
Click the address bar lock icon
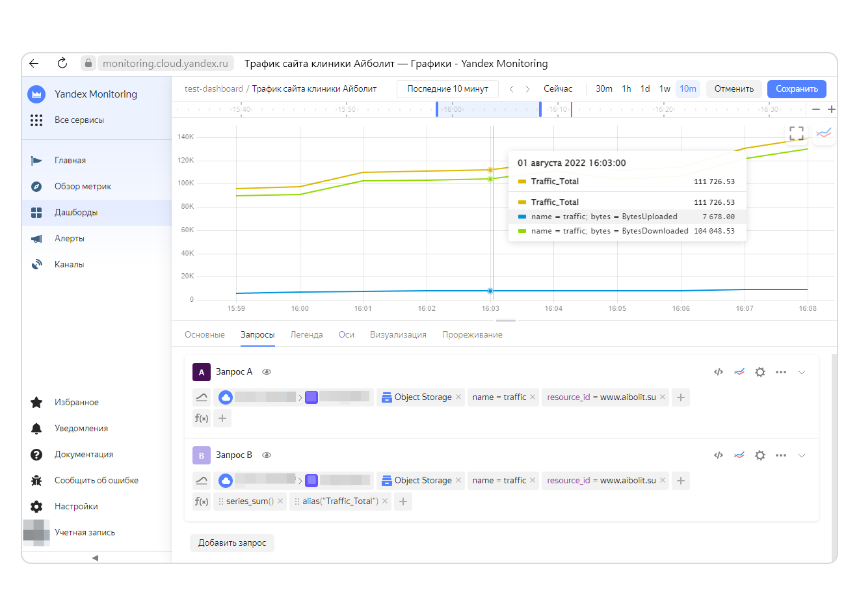tap(88, 63)
